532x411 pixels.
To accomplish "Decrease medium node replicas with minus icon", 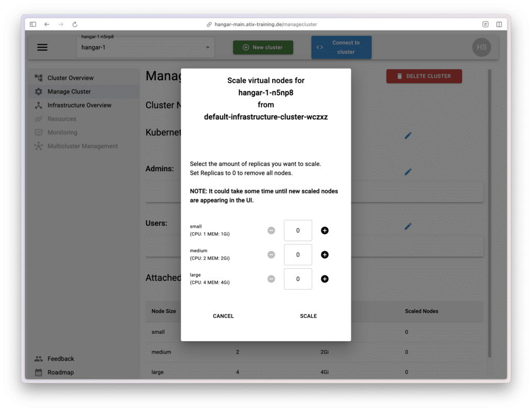I will click(x=271, y=255).
